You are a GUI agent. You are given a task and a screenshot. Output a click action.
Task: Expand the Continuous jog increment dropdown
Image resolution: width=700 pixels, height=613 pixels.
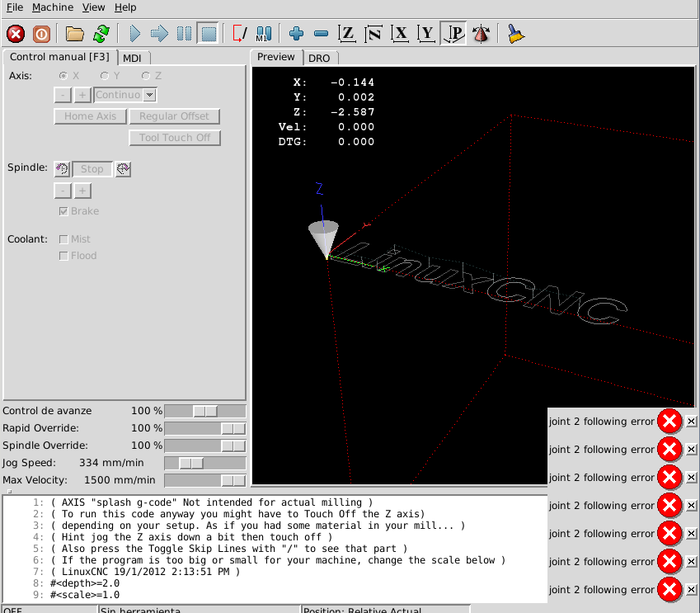click(x=149, y=95)
